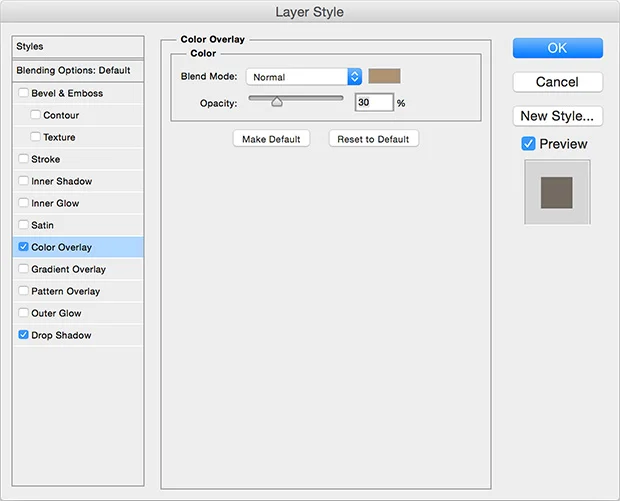Select the Bevel & Emboss label

(67, 93)
